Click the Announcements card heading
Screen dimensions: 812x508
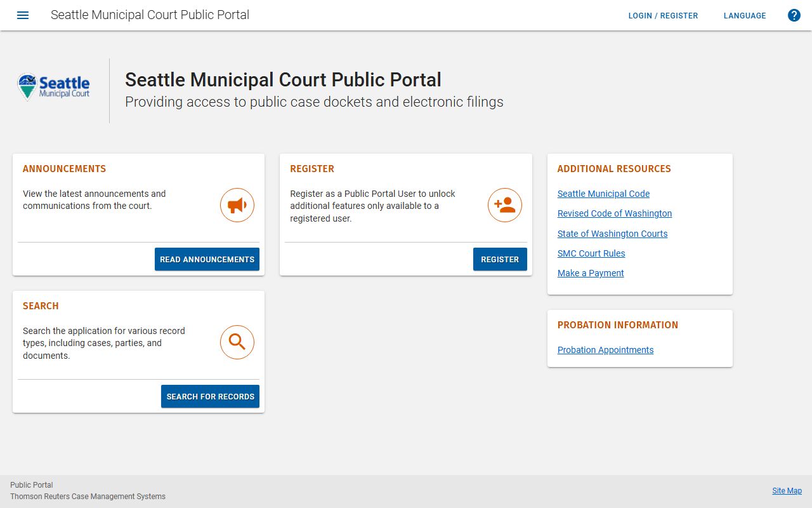click(x=64, y=169)
